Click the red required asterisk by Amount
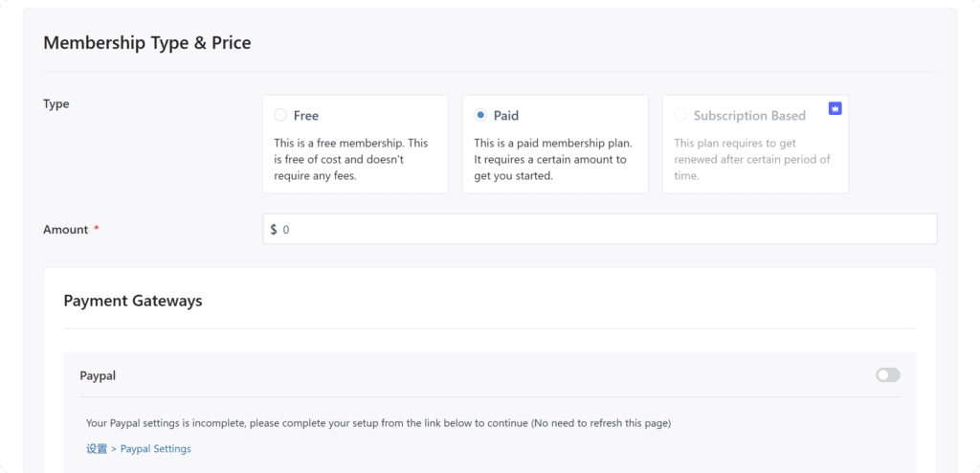 (x=97, y=230)
